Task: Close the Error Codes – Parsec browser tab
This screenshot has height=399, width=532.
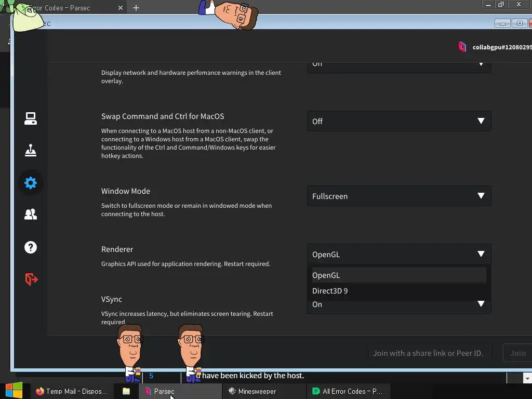Action: point(121,8)
